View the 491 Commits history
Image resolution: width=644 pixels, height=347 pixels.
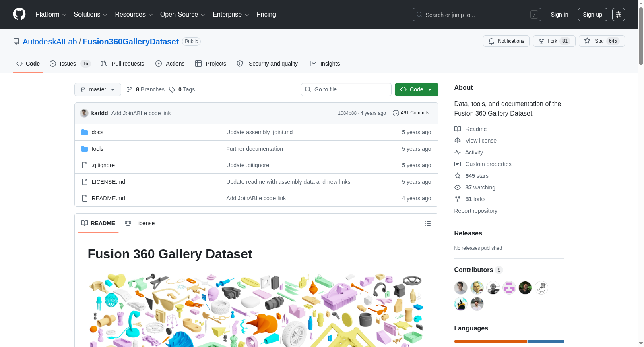(411, 113)
